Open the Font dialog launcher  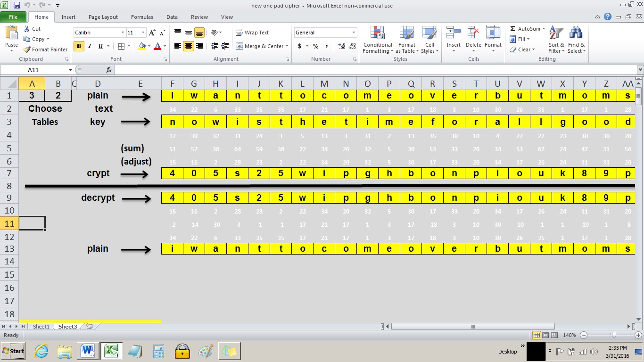(x=165, y=59)
